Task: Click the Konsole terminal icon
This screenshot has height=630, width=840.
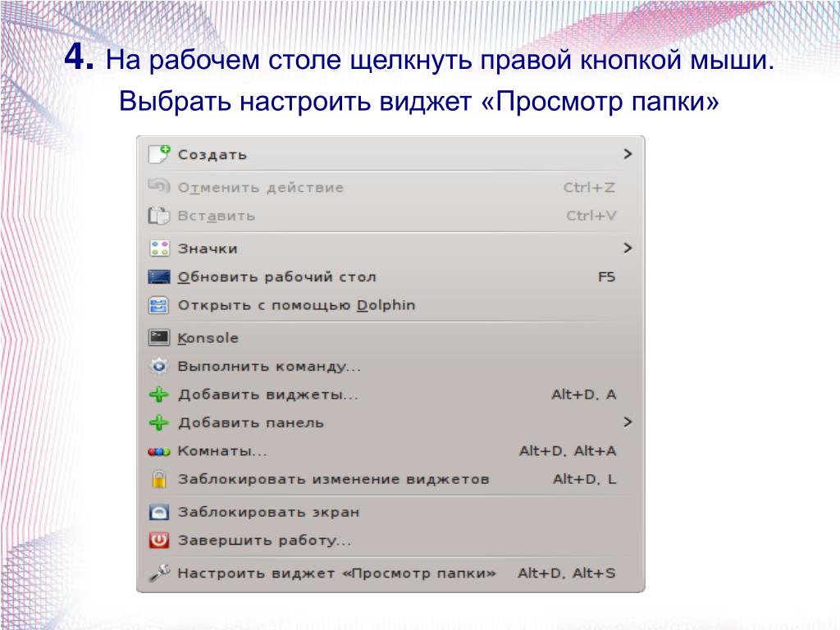Action: pos(159,337)
